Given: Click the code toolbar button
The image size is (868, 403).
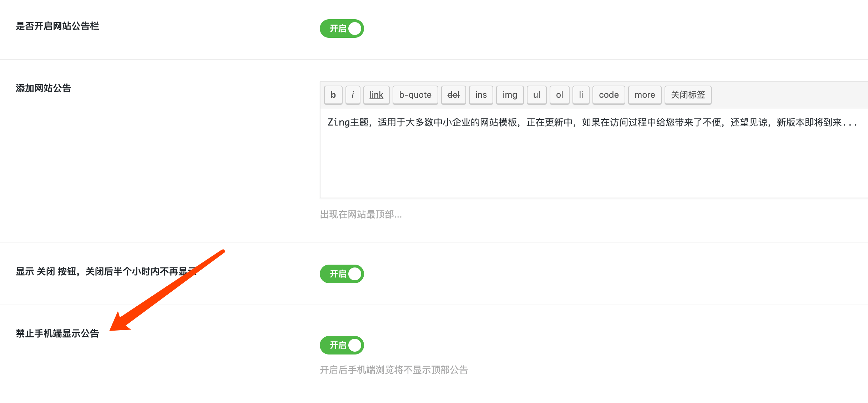Looking at the screenshot, I should [x=609, y=95].
